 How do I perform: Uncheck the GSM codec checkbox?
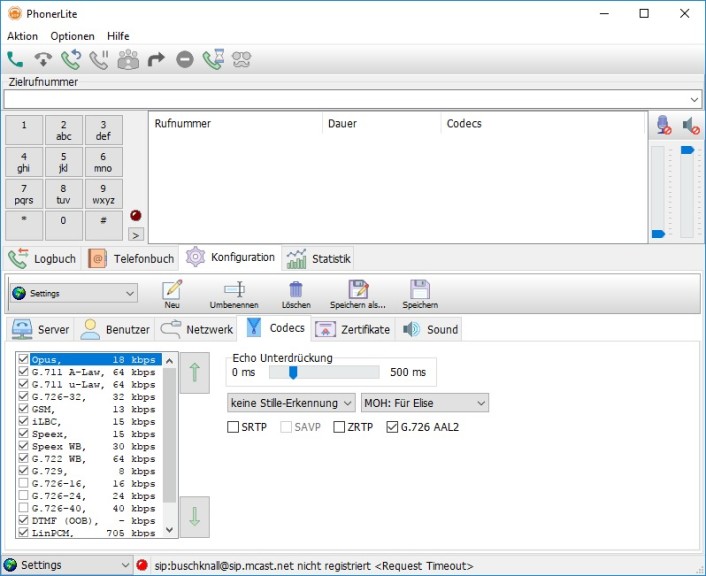coord(23,408)
